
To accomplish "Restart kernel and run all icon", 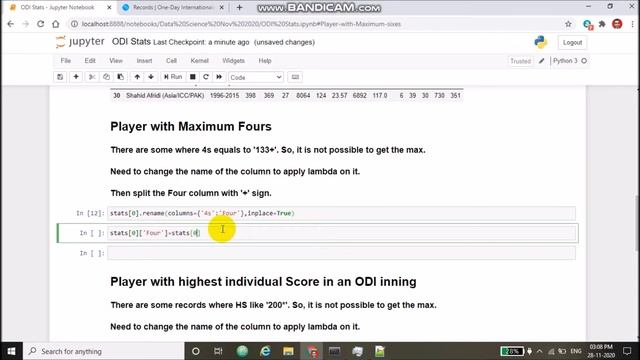I will tap(219, 77).
